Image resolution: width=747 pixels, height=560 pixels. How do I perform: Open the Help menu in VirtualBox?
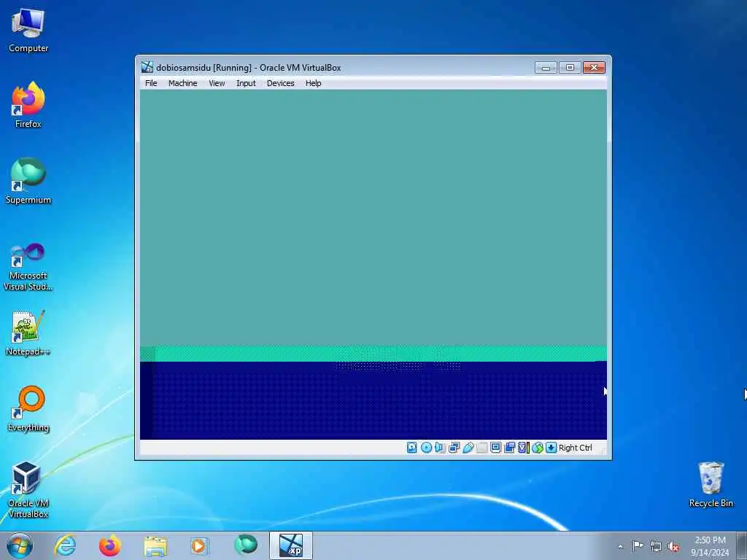[x=314, y=83]
